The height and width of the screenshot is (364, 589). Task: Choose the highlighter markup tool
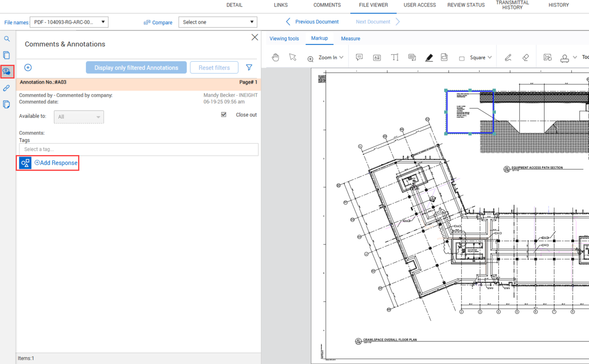tap(429, 58)
